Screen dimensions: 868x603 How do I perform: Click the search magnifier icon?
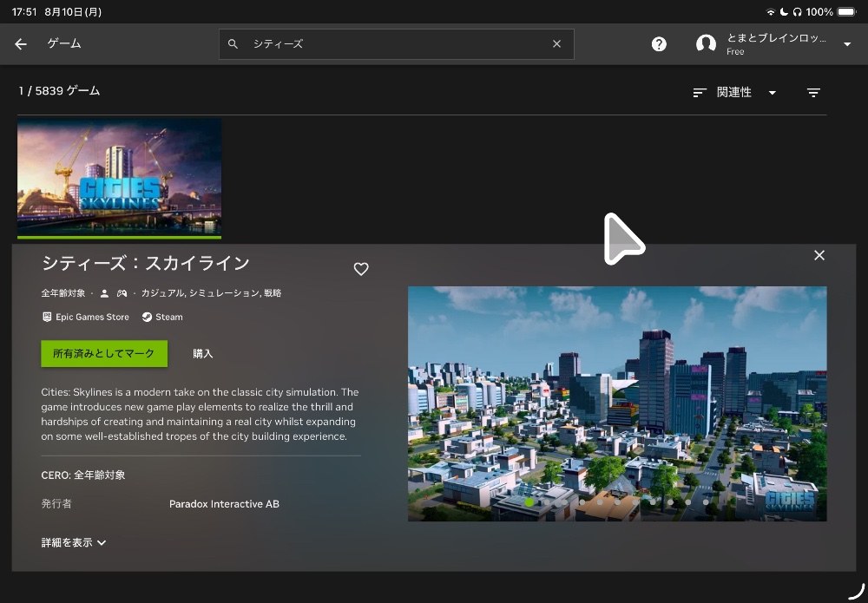coord(233,43)
